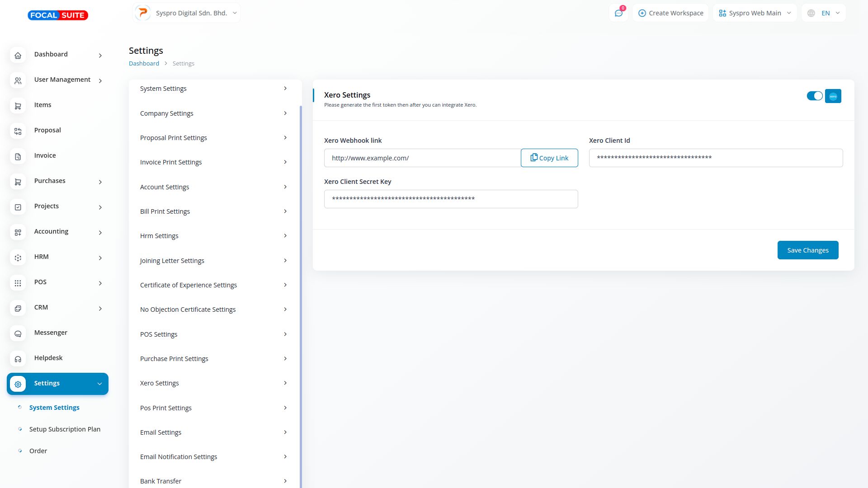Click the Dashboard breadcrumb link
Image resolution: width=868 pixels, height=488 pixels.
pos(144,64)
